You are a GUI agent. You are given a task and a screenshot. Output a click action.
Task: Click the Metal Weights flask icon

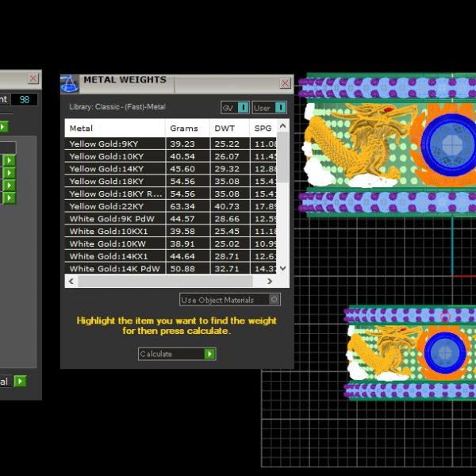[x=70, y=84]
